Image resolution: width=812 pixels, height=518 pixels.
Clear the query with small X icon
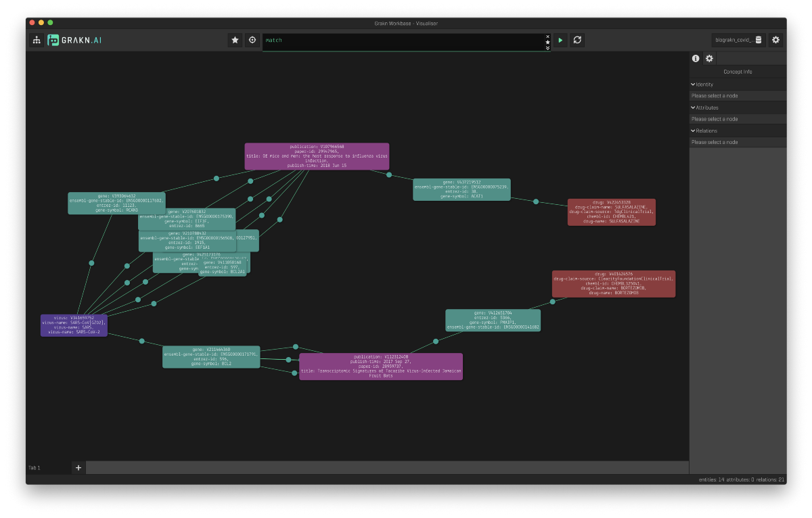click(548, 37)
